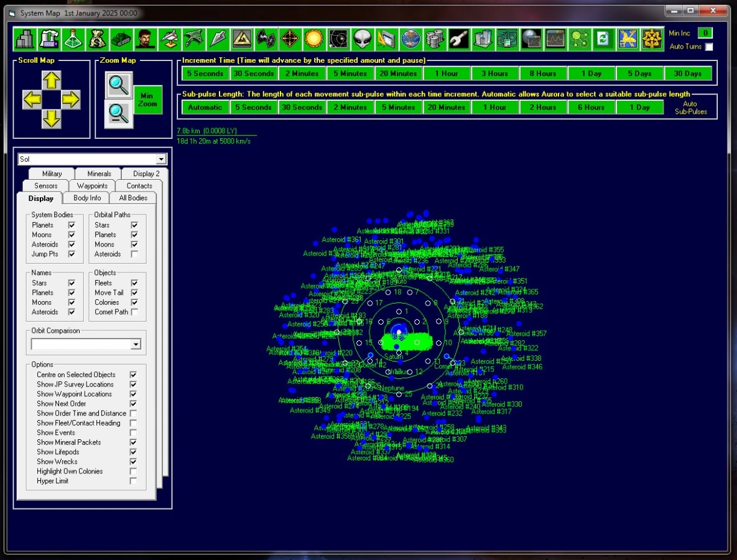Click the yellow triangle emblem icon
Screen dimensions: 737x560
point(241,39)
